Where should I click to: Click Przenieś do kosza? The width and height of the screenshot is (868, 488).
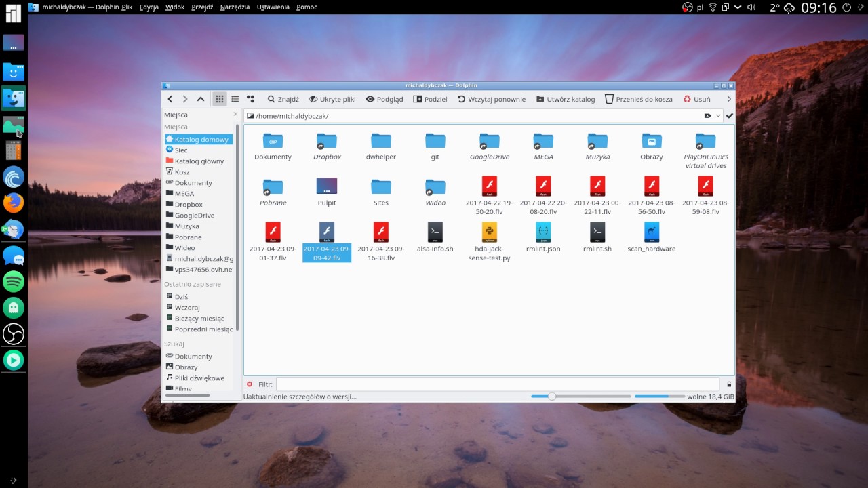639,99
